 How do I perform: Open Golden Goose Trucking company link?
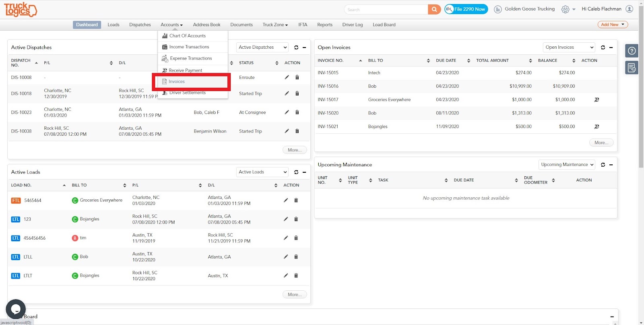click(x=530, y=9)
